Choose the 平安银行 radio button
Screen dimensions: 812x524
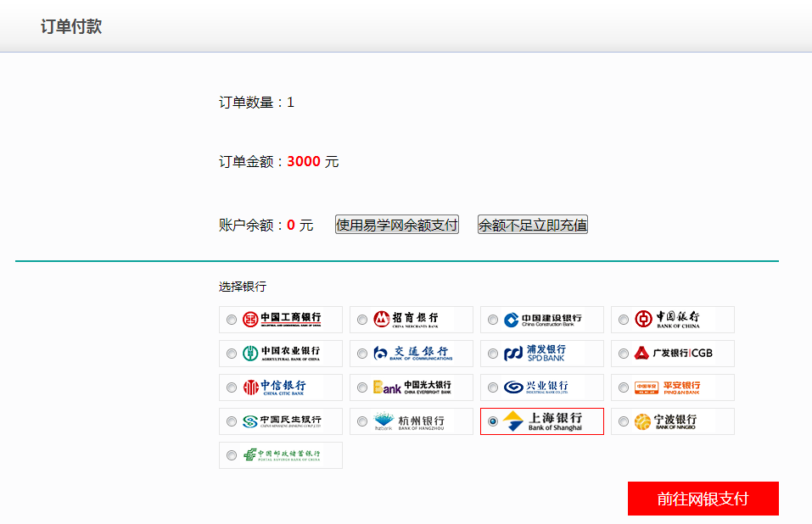point(624,388)
